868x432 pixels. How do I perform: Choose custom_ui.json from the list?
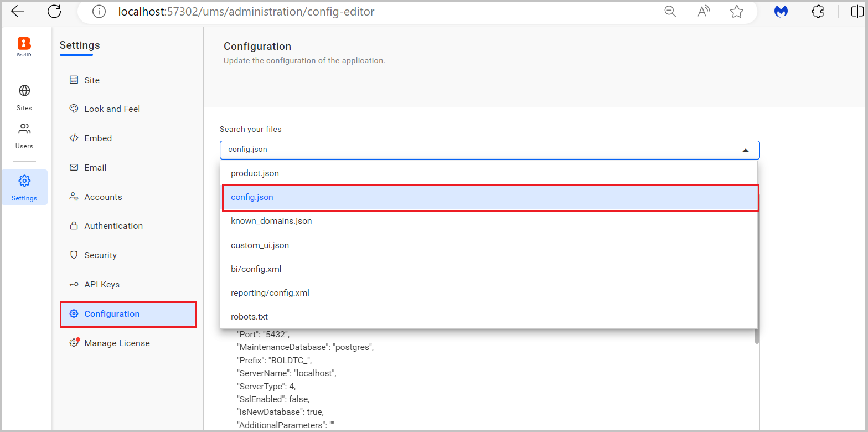click(489, 245)
